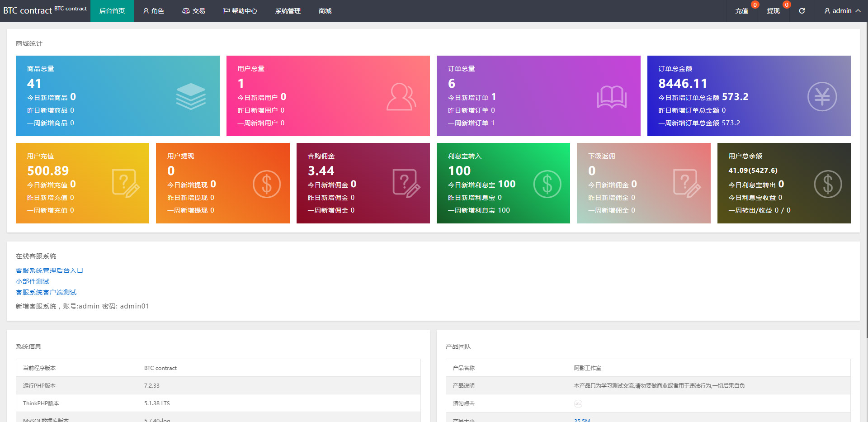Click the 一周新增利息宝 100 text
Viewport: 868px width, 422px height.
[x=479, y=210]
